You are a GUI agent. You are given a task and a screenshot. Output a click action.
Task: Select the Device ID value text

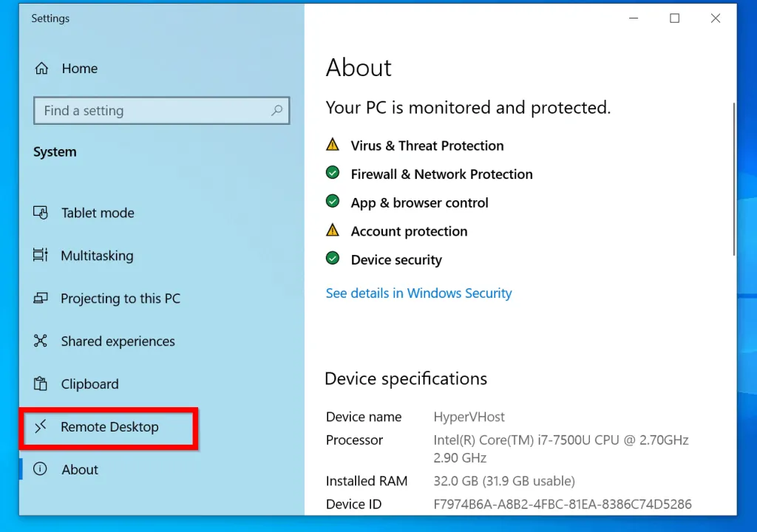[563, 504]
